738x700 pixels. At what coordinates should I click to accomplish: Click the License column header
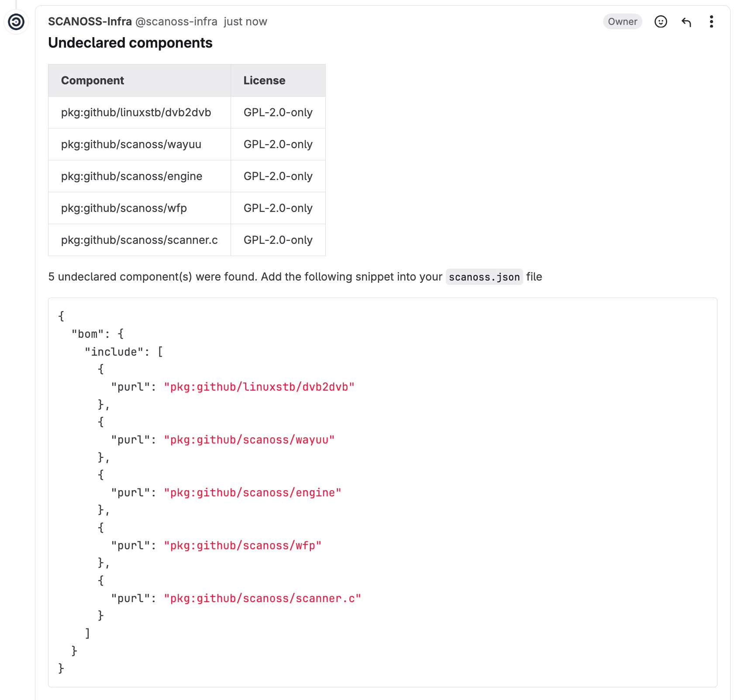pyautogui.click(x=264, y=80)
